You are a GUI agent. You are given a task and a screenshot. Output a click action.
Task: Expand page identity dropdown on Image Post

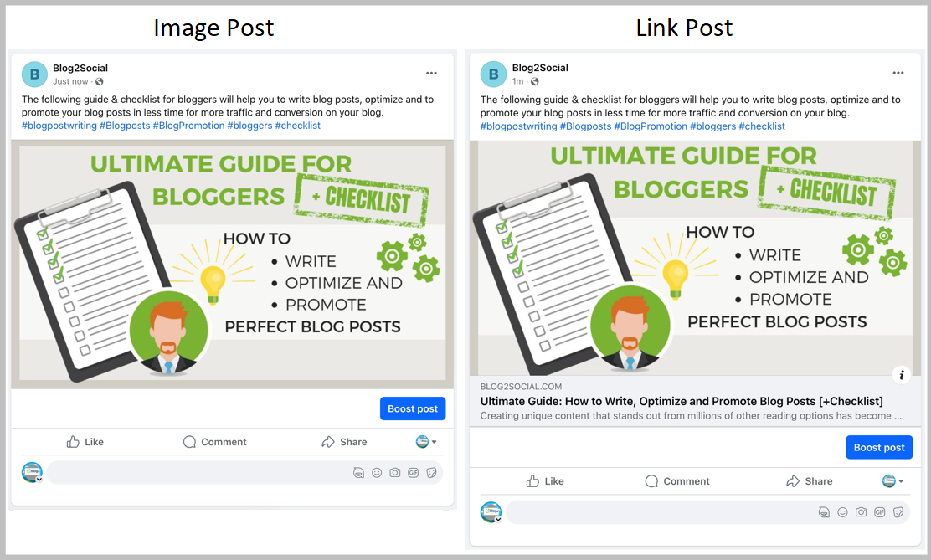[426, 441]
